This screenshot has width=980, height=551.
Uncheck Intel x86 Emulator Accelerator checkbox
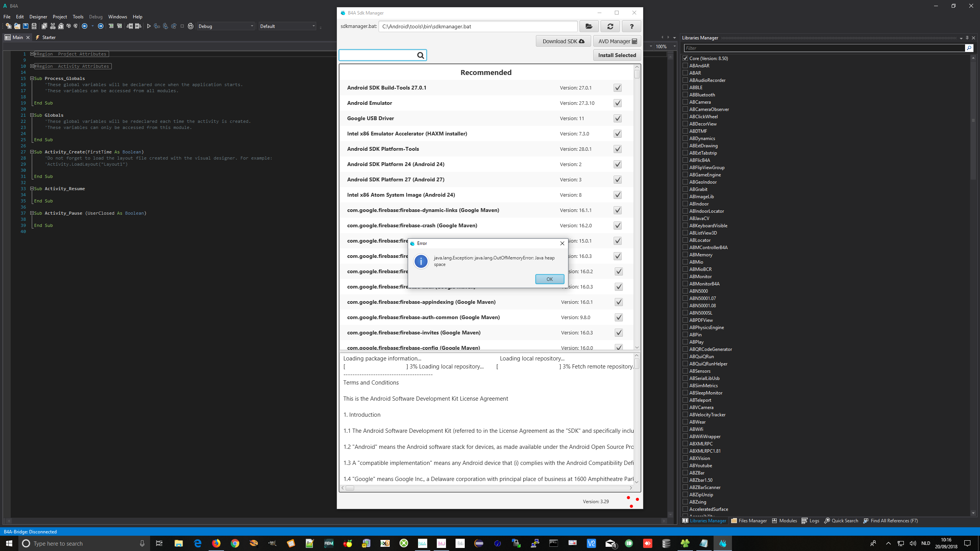coord(617,134)
